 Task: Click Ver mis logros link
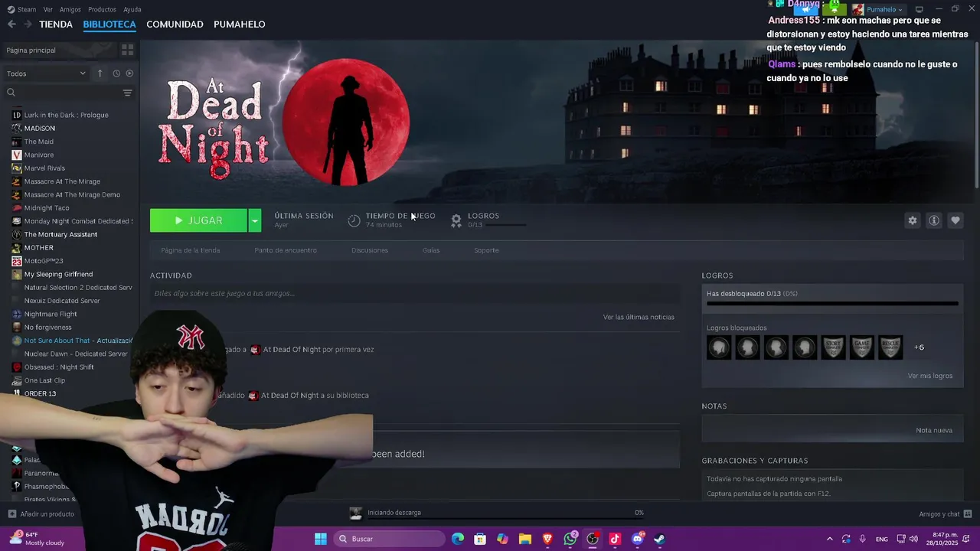click(930, 376)
